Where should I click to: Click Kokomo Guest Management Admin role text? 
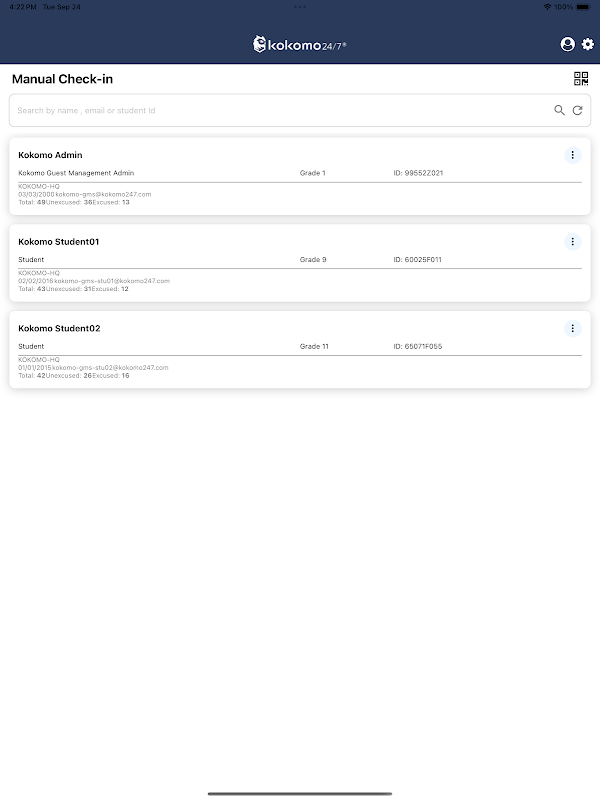(76, 173)
